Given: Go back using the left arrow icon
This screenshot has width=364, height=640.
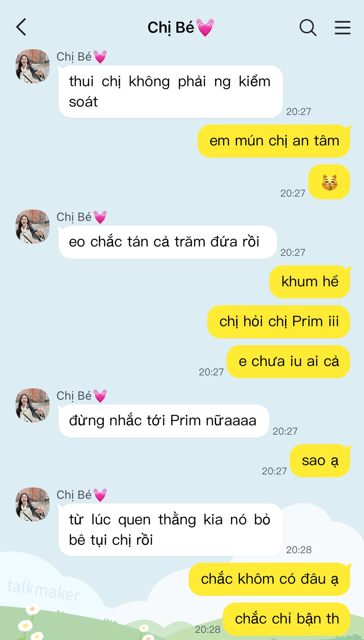Looking at the screenshot, I should tap(21, 27).
